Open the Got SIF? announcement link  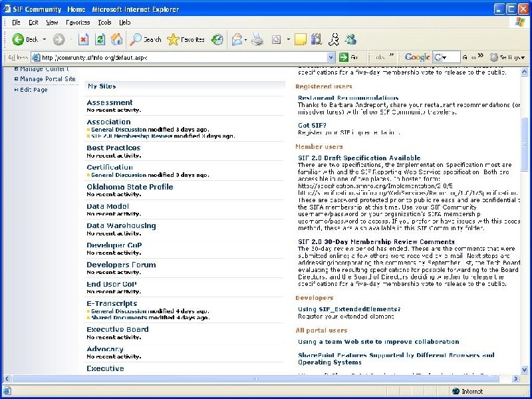(312, 125)
